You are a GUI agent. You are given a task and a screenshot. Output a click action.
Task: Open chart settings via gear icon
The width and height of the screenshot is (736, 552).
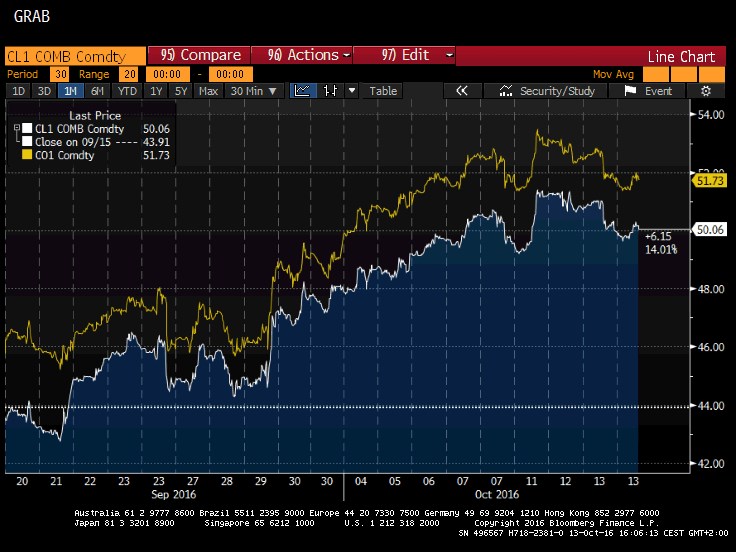click(x=705, y=91)
